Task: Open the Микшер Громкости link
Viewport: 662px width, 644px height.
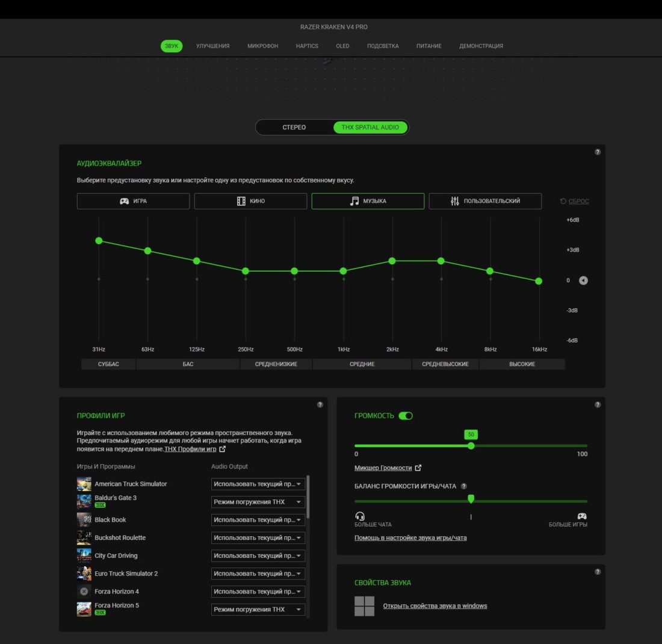Action: click(383, 468)
